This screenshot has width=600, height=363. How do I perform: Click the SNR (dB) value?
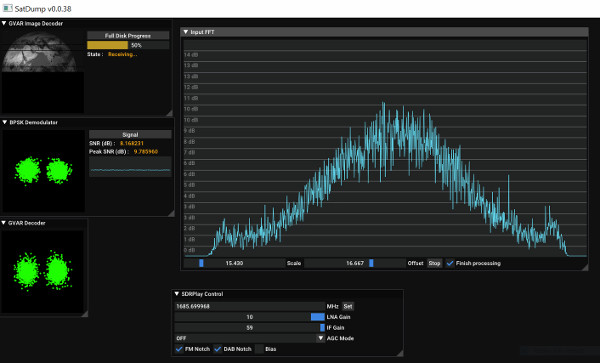(132, 143)
